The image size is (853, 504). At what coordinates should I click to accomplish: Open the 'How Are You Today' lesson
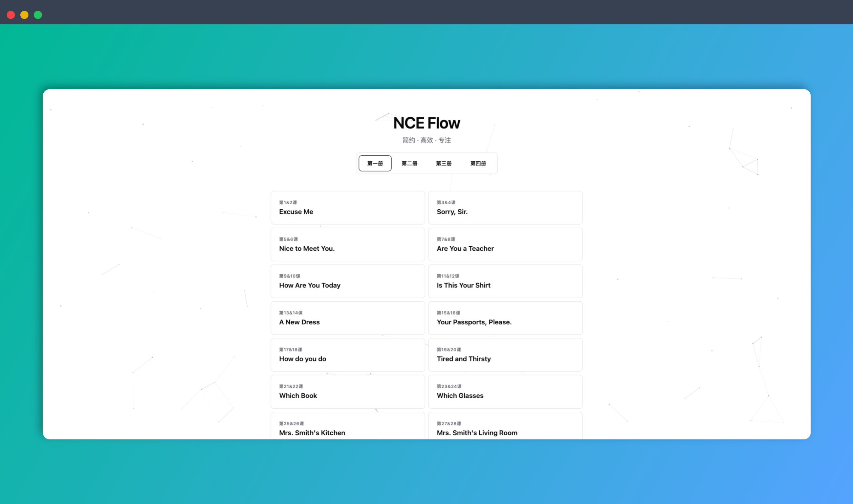pos(348,281)
